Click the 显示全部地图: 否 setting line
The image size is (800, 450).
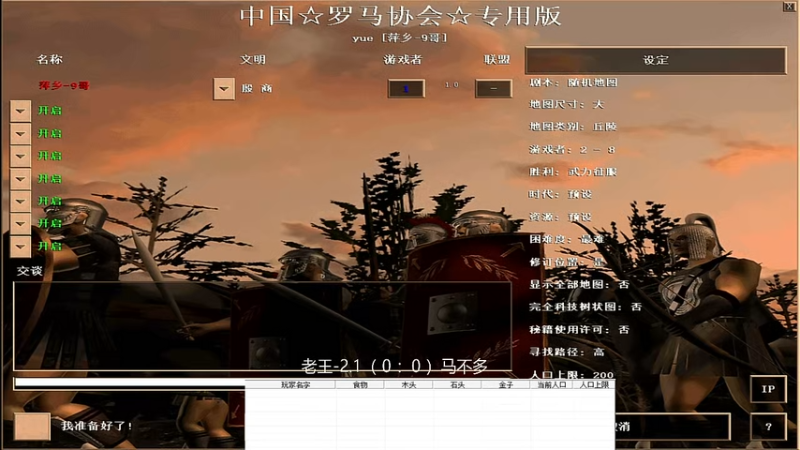point(579,285)
